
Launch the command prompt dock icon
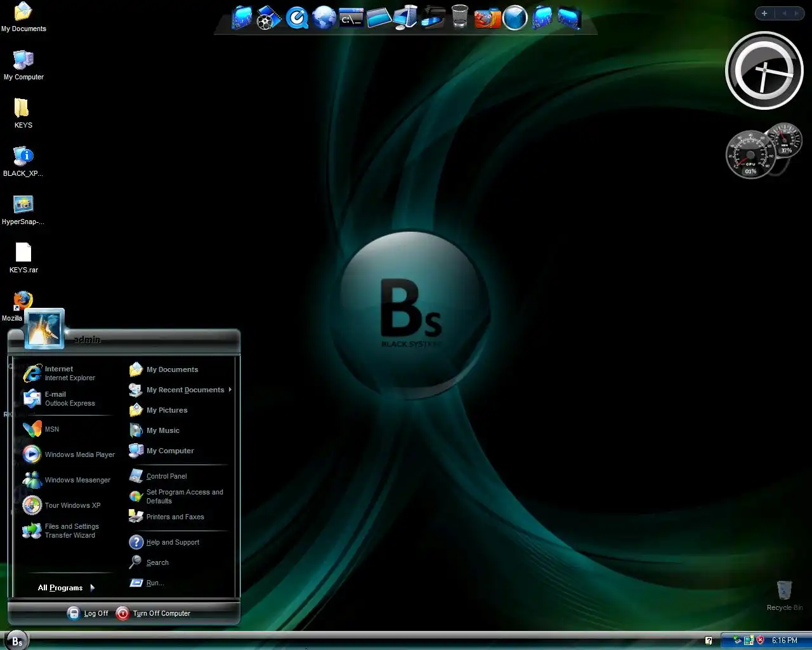[351, 18]
